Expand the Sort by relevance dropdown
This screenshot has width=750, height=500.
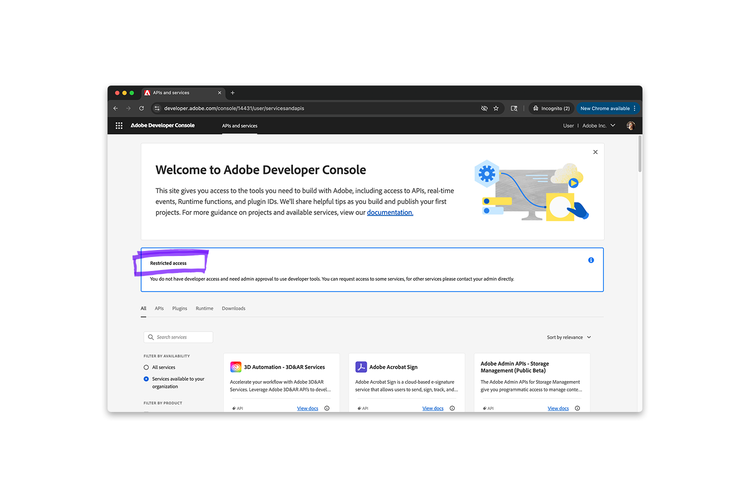click(569, 337)
